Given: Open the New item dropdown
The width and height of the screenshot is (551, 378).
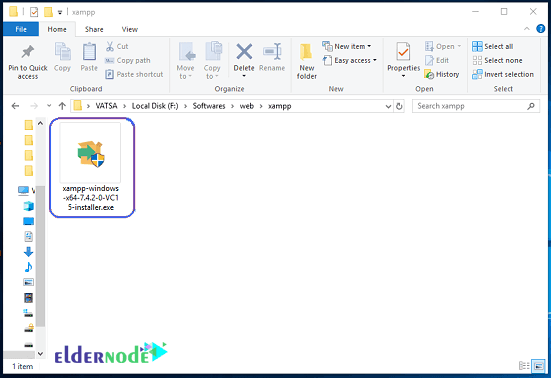Looking at the screenshot, I should coord(347,46).
